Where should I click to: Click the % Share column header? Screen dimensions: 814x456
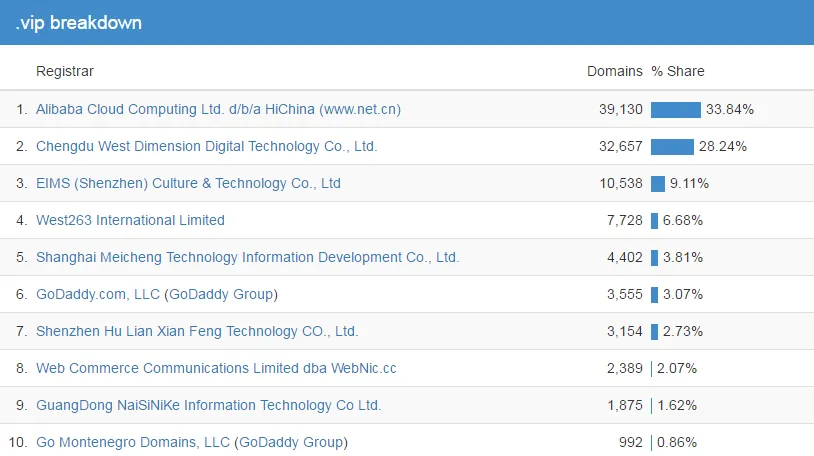pyautogui.click(x=678, y=71)
